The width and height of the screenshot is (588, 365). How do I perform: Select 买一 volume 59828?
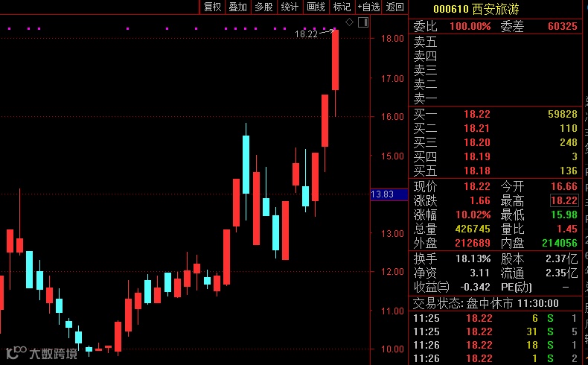pos(563,114)
